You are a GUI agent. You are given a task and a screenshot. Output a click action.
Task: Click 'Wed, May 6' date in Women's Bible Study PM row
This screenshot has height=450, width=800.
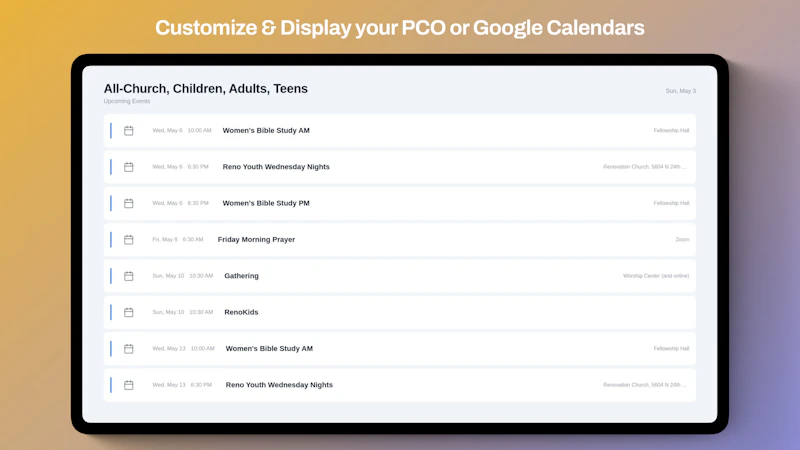(x=167, y=203)
